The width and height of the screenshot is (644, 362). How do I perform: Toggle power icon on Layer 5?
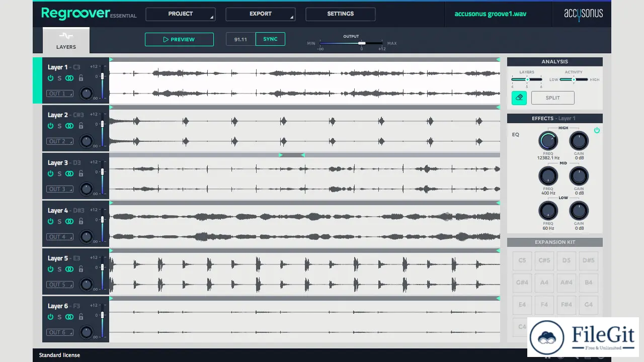click(50, 269)
